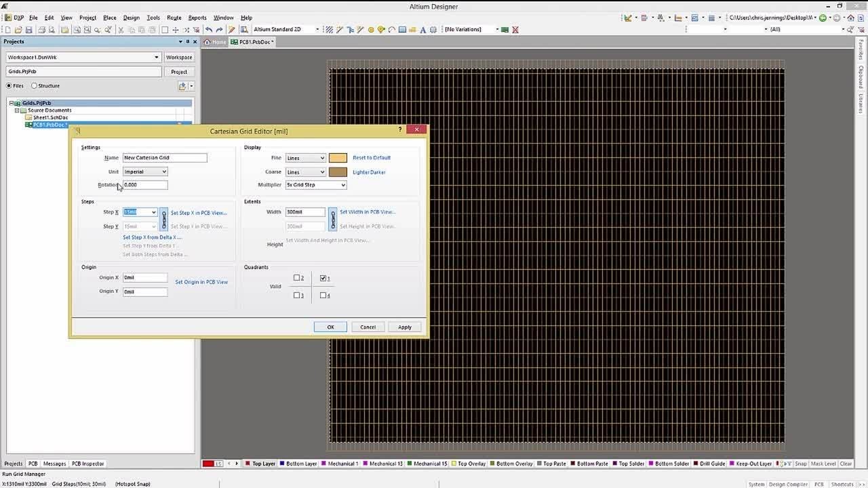The image size is (868, 488).
Task: Click the Move selection cross icon
Action: [x=176, y=30]
